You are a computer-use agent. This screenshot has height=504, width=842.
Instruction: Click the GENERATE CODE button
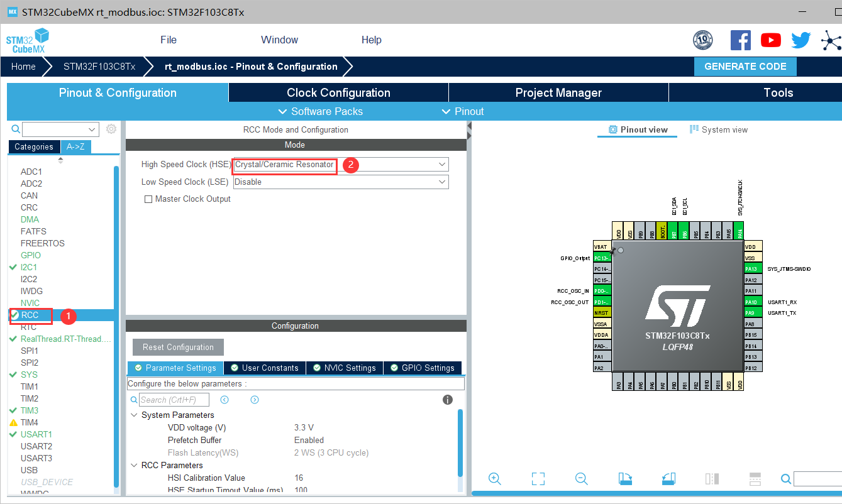[x=745, y=67]
